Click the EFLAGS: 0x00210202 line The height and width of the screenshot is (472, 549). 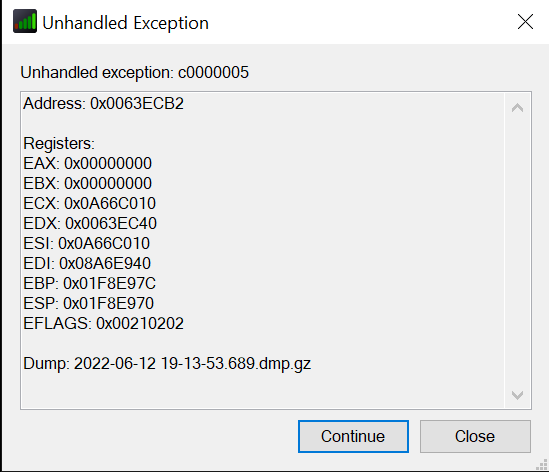(x=103, y=323)
